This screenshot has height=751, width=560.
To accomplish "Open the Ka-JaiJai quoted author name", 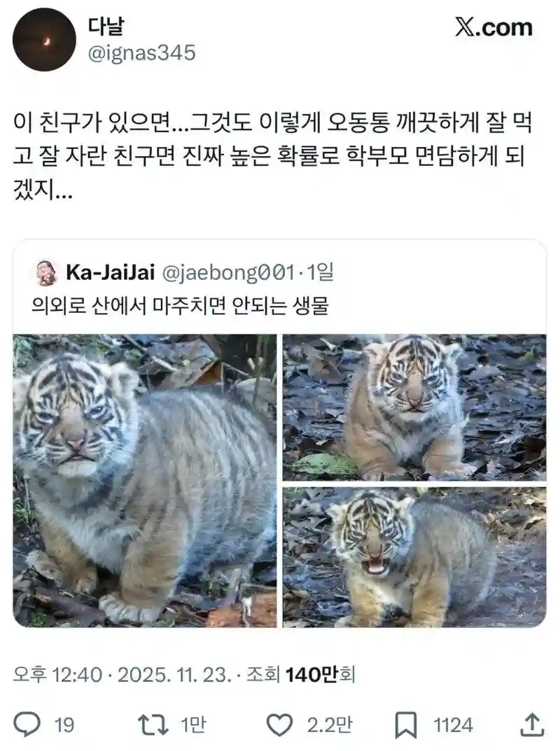I will pyautogui.click(x=111, y=272).
